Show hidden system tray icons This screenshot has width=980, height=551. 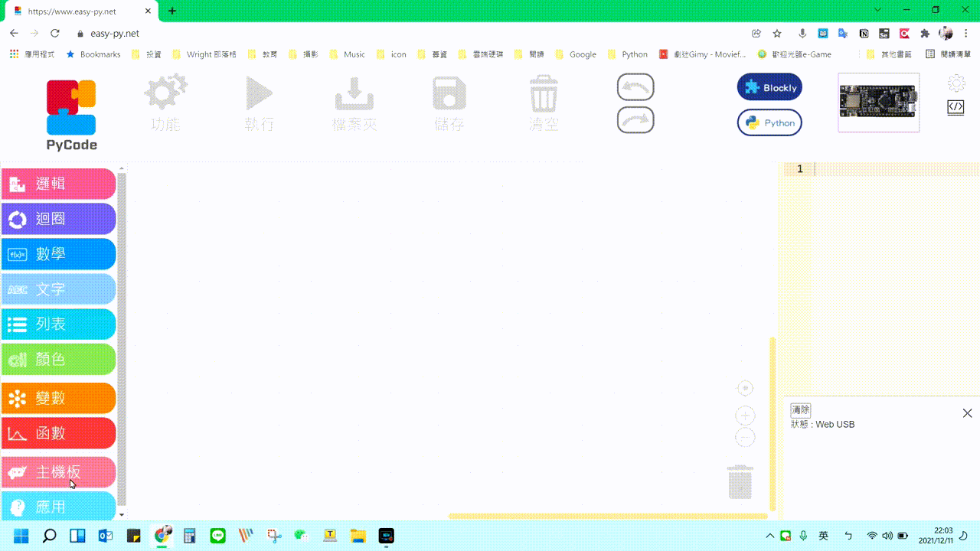tap(770, 536)
